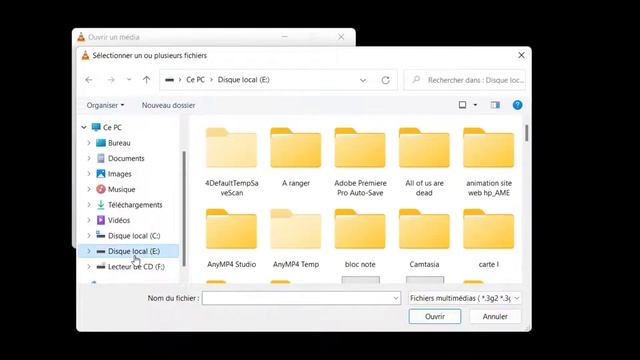Select the Camtasia folder

pos(424,239)
